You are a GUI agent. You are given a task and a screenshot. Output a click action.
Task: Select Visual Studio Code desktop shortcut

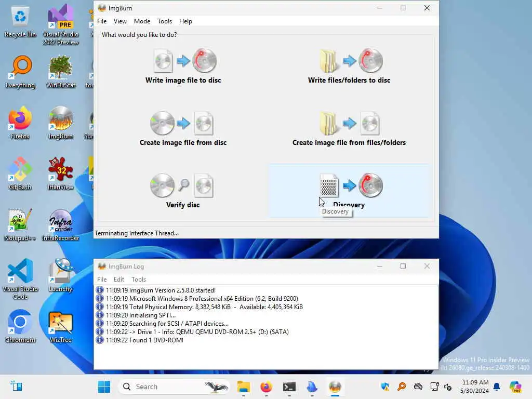coord(20,279)
